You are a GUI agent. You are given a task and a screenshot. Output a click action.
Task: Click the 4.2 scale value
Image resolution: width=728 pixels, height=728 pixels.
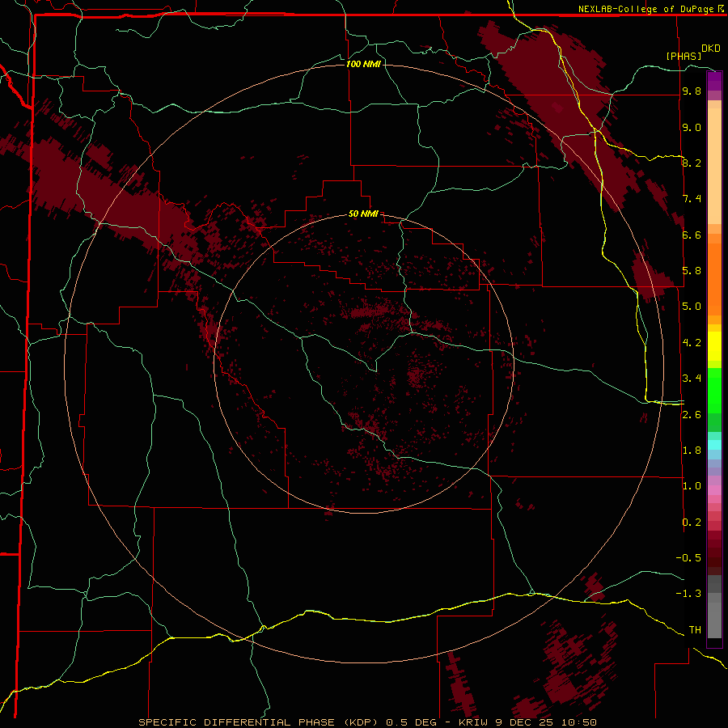coord(692,343)
